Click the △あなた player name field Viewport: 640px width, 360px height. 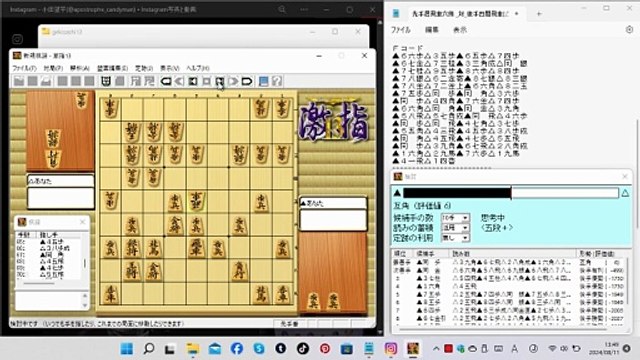60,181
